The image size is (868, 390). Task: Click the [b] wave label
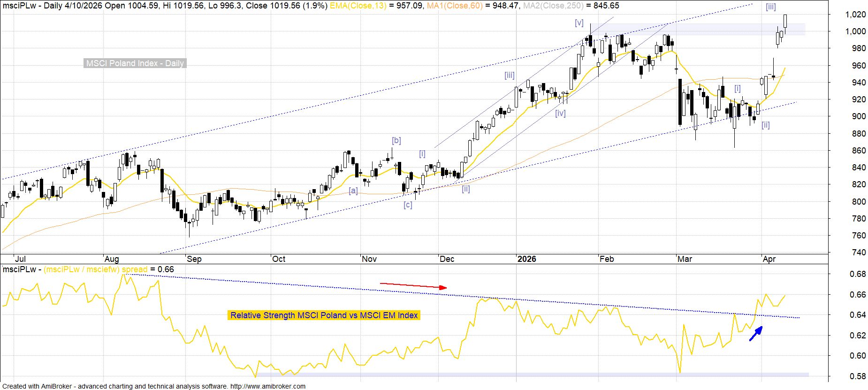[x=396, y=140]
